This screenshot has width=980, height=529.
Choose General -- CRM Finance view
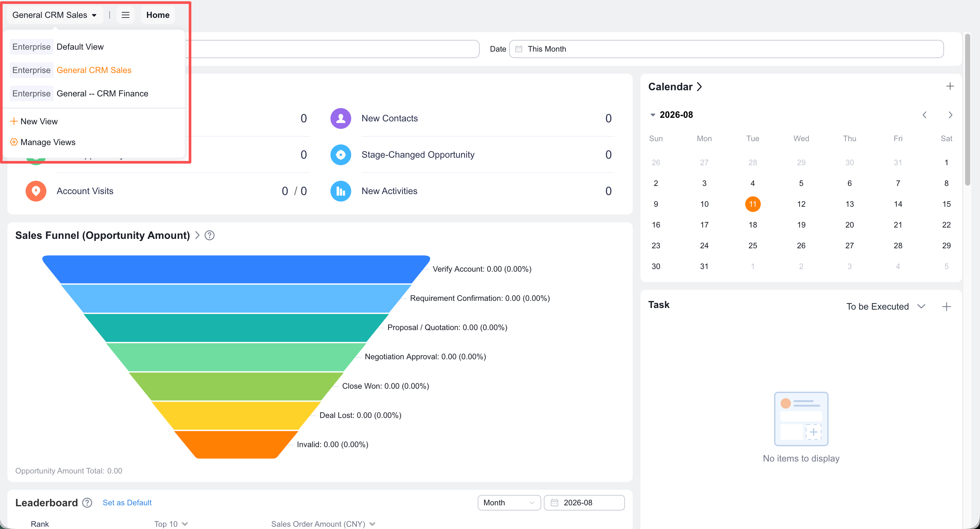click(94, 94)
